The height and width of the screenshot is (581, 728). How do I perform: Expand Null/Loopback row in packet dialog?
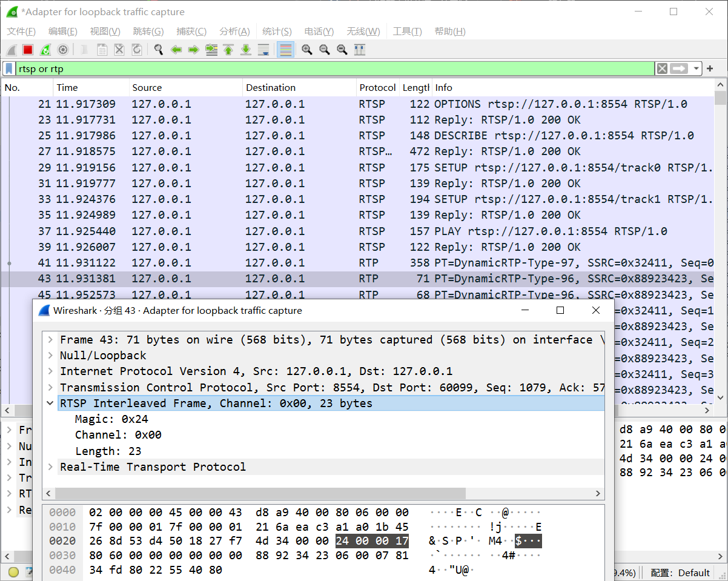(50, 356)
